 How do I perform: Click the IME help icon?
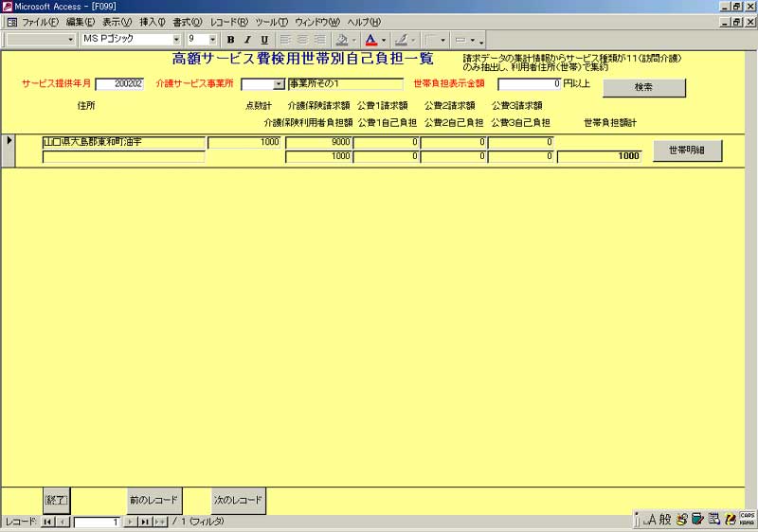731,520
